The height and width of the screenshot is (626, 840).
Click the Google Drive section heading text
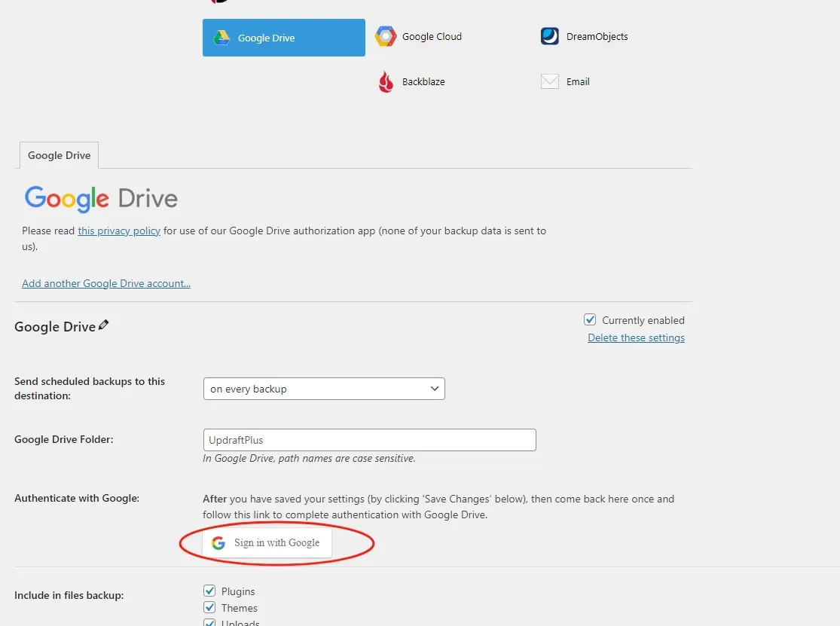54,327
